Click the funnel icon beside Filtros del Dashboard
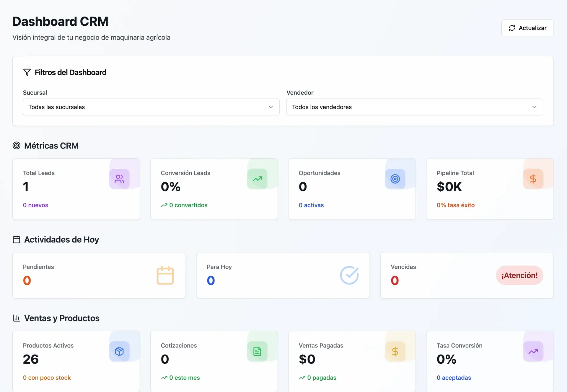The height and width of the screenshot is (392, 567). (27, 72)
